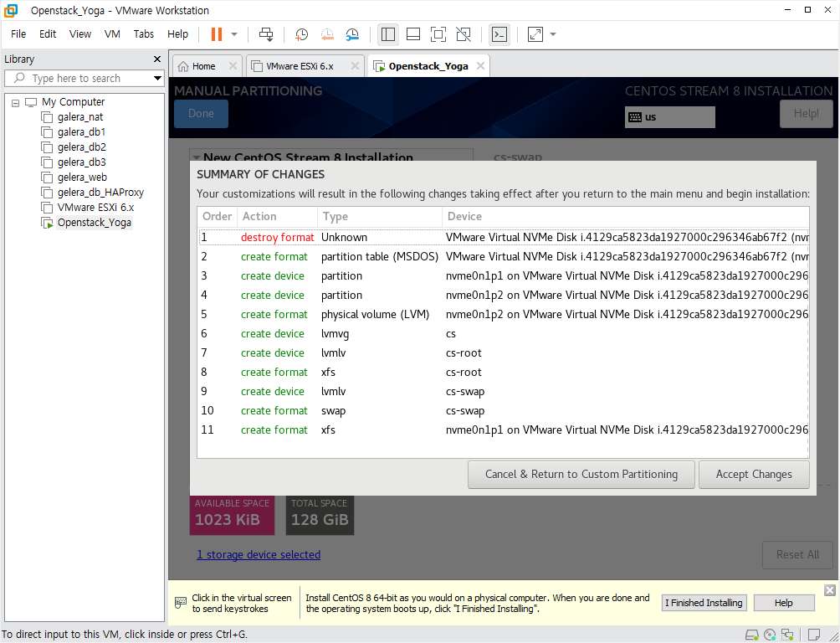Select row 6 lvmvg cs

503,333
